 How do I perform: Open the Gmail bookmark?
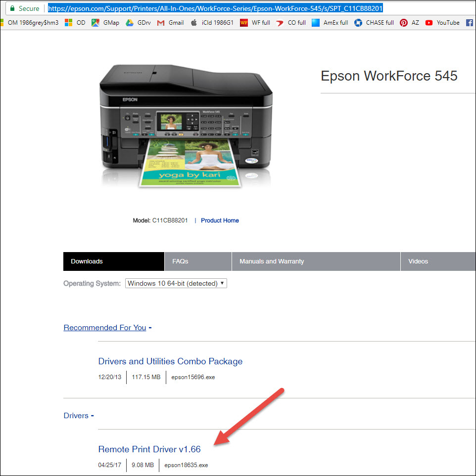point(170,22)
